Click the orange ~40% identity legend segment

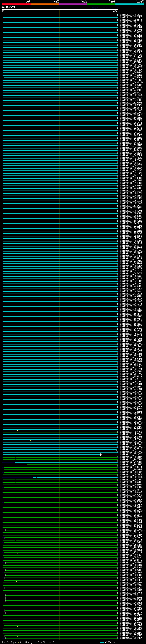click(x=45, y=4)
